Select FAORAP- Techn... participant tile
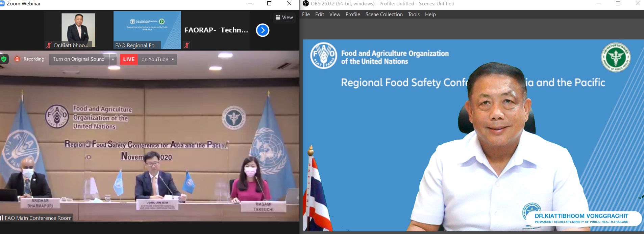Image resolution: width=644 pixels, height=234 pixels. tap(216, 30)
